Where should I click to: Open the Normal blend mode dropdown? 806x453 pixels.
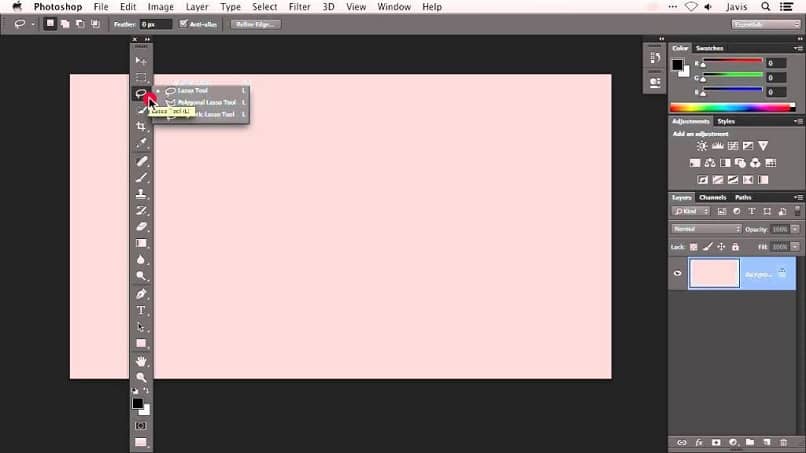click(706, 229)
